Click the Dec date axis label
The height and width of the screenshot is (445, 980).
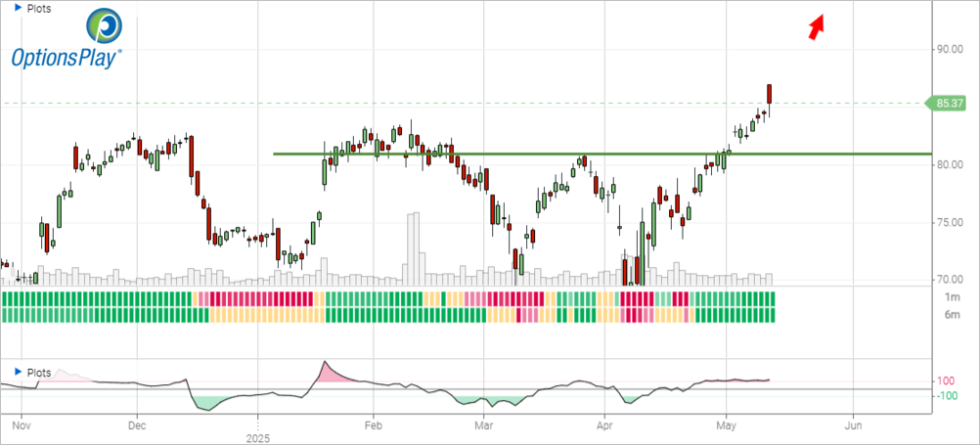[x=137, y=425]
